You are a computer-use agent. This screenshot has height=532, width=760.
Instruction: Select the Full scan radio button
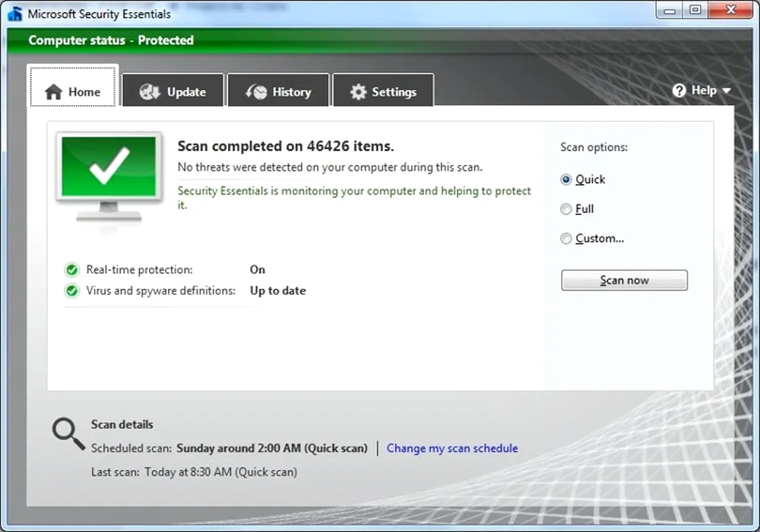click(566, 209)
